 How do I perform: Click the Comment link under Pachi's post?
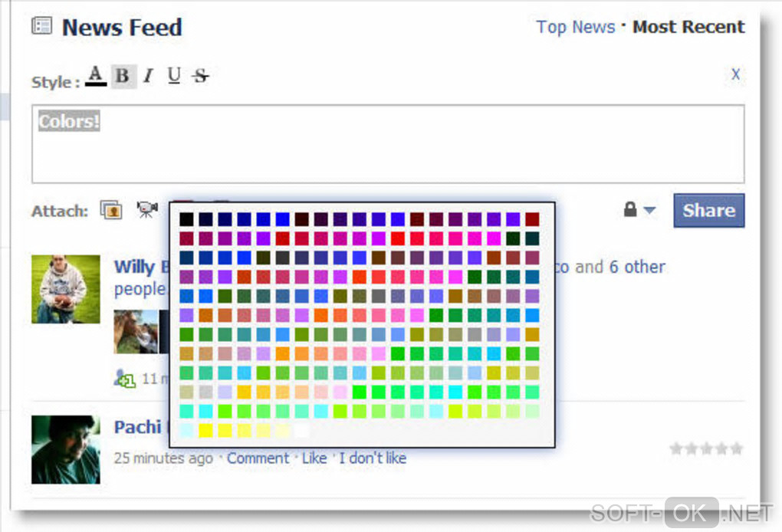click(x=258, y=458)
